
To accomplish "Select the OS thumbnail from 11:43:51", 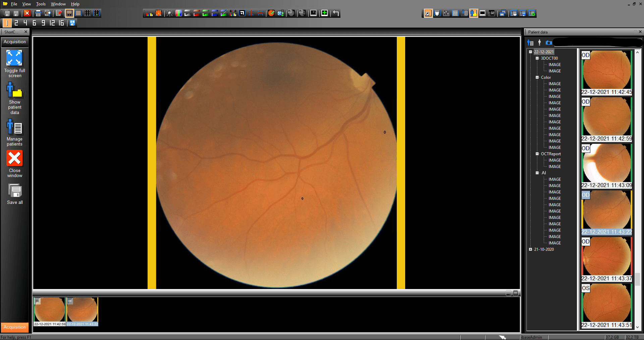I will 606,303.
